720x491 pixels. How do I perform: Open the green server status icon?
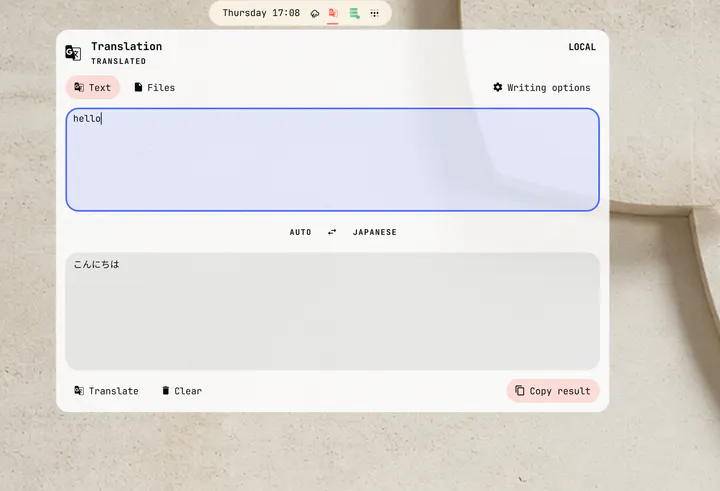[x=354, y=13]
